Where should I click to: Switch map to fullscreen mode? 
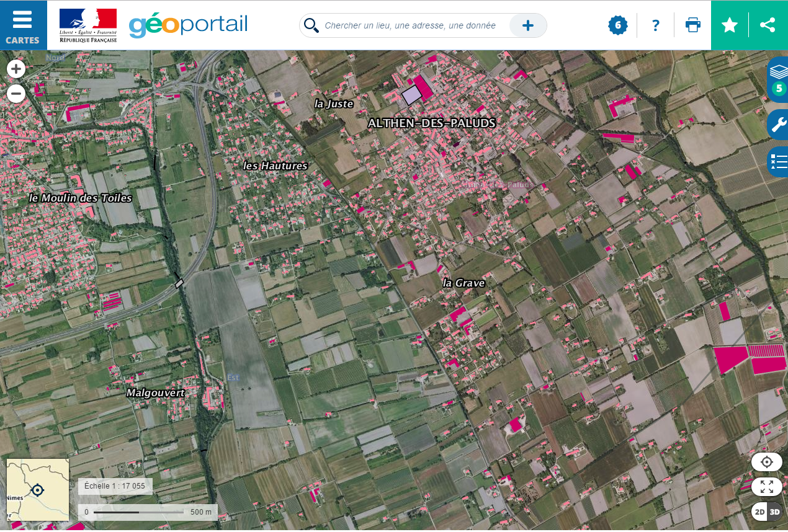(x=767, y=487)
